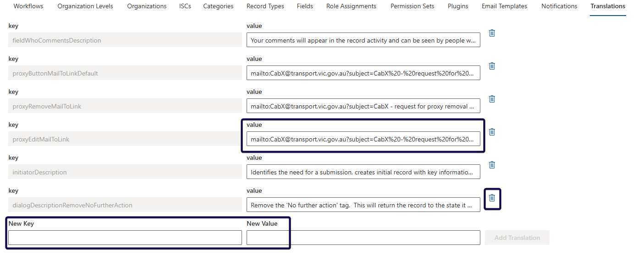The width and height of the screenshot is (644, 255).
Task: Click into the New Value field
Action: point(363,238)
